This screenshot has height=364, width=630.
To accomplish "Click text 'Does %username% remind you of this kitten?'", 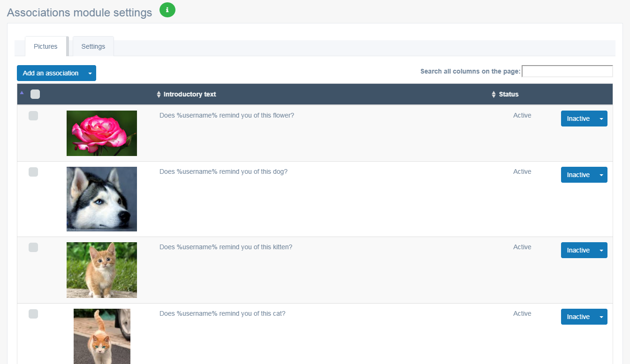I will [226, 247].
